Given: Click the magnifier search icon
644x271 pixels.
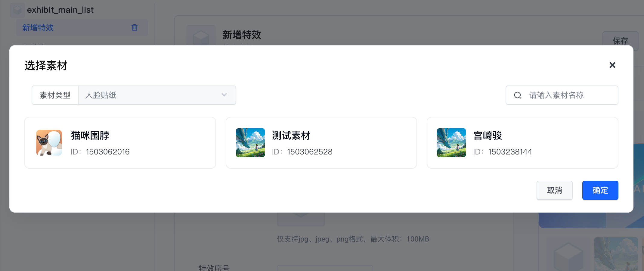Looking at the screenshot, I should click(517, 95).
